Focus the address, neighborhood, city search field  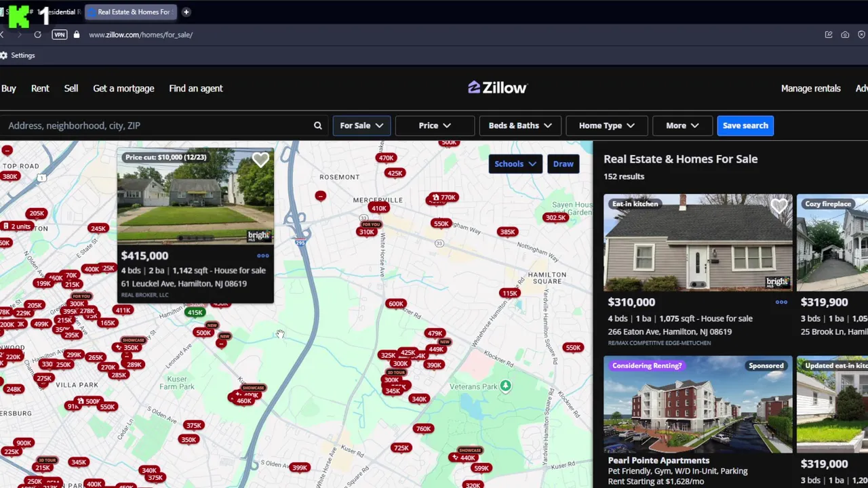[x=156, y=125]
